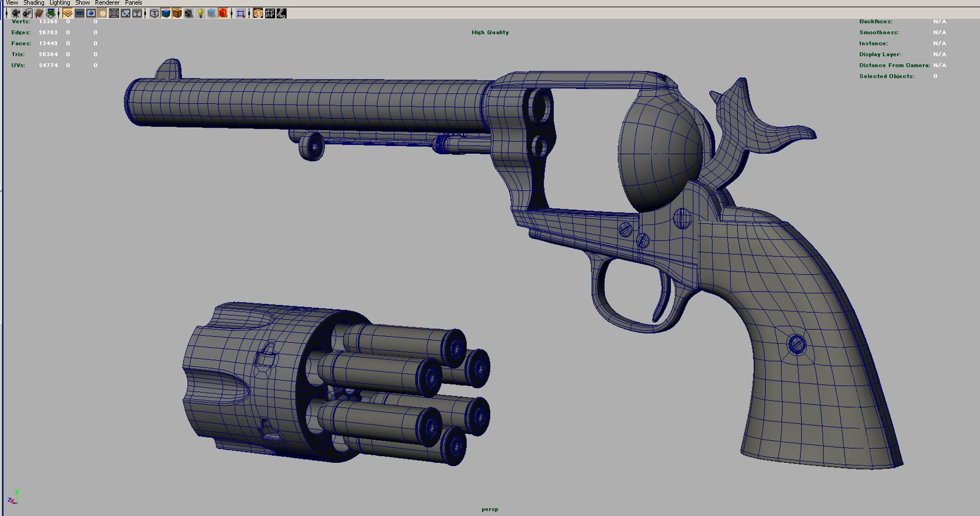Image resolution: width=980 pixels, height=516 pixels.
Task: Click the Image Plane icon
Action: point(51,13)
